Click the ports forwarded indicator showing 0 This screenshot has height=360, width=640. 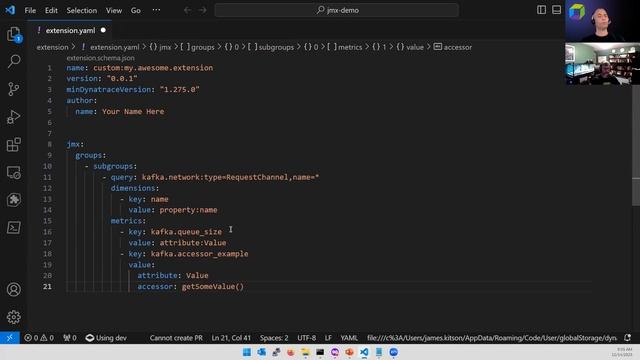[70, 338]
